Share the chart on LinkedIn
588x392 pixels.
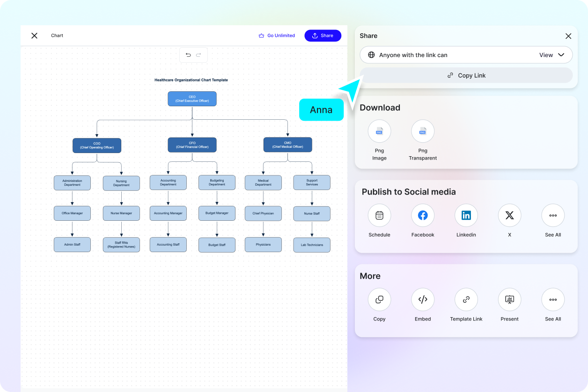click(466, 215)
